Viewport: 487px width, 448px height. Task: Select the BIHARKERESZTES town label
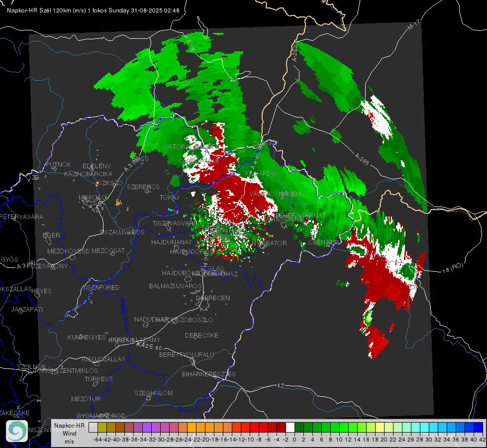click(209, 374)
